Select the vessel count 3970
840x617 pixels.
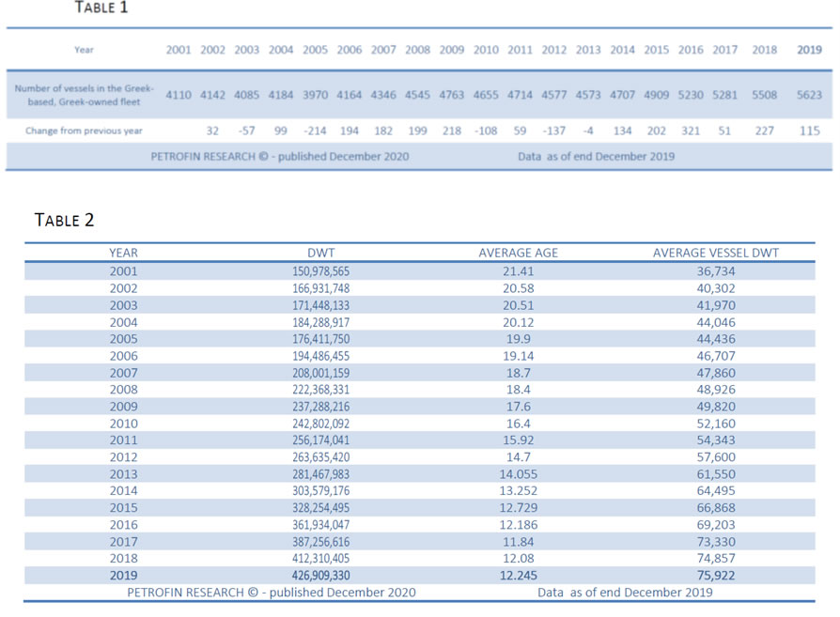pos(315,95)
